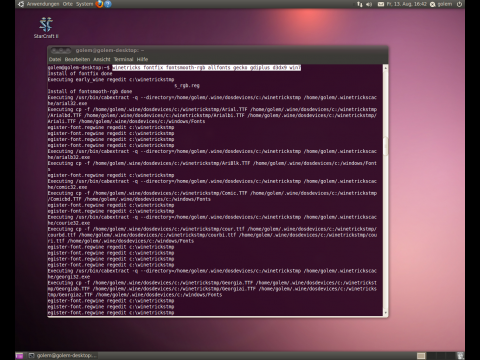480x360 pixels.
Task: Click the 'Install of fontsmooth-rgb done' line
Action: point(90,91)
